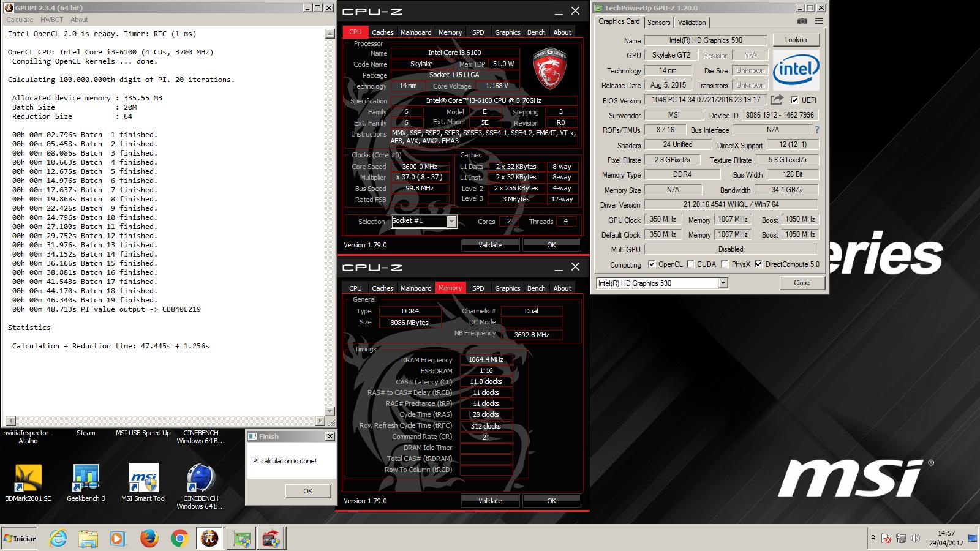This screenshot has width=980, height=551.
Task: Open the Steam desktop shortcut label
Action: [86, 433]
